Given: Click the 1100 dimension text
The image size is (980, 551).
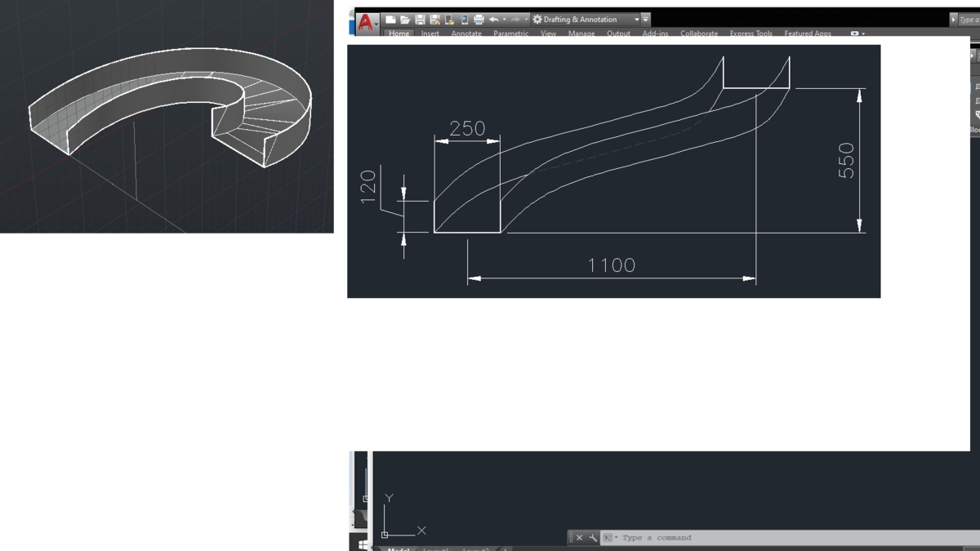Looking at the screenshot, I should pyautogui.click(x=611, y=265).
